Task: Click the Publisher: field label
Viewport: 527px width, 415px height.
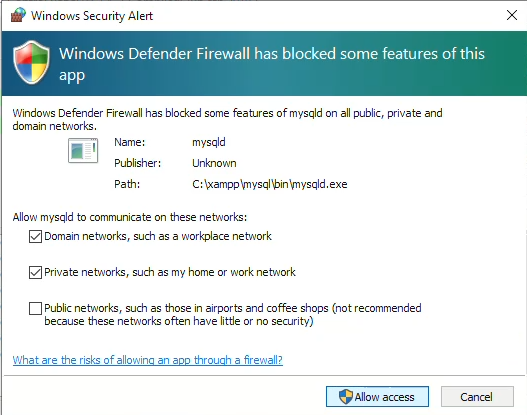Action: click(137, 163)
